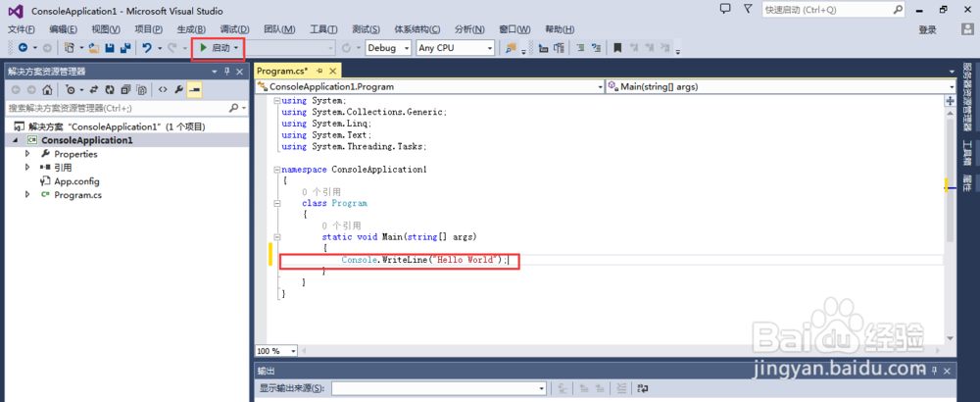Expand the Program.cs tree node
This screenshot has height=402, width=980.
tap(27, 195)
